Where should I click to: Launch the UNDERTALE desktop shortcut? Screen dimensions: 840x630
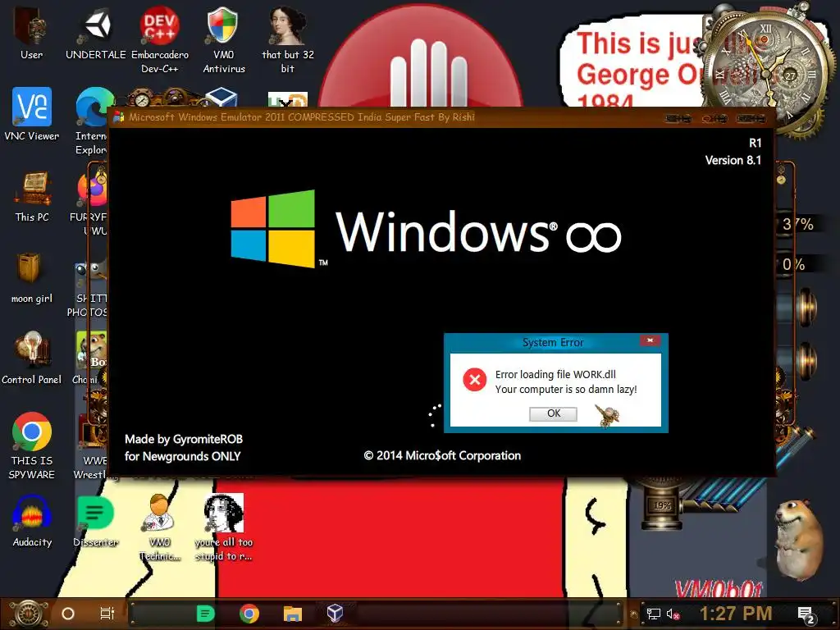coord(95,32)
